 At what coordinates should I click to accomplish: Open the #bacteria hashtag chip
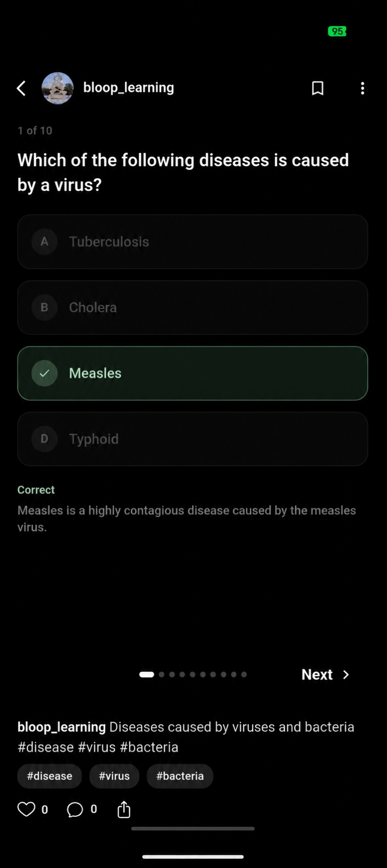click(180, 776)
